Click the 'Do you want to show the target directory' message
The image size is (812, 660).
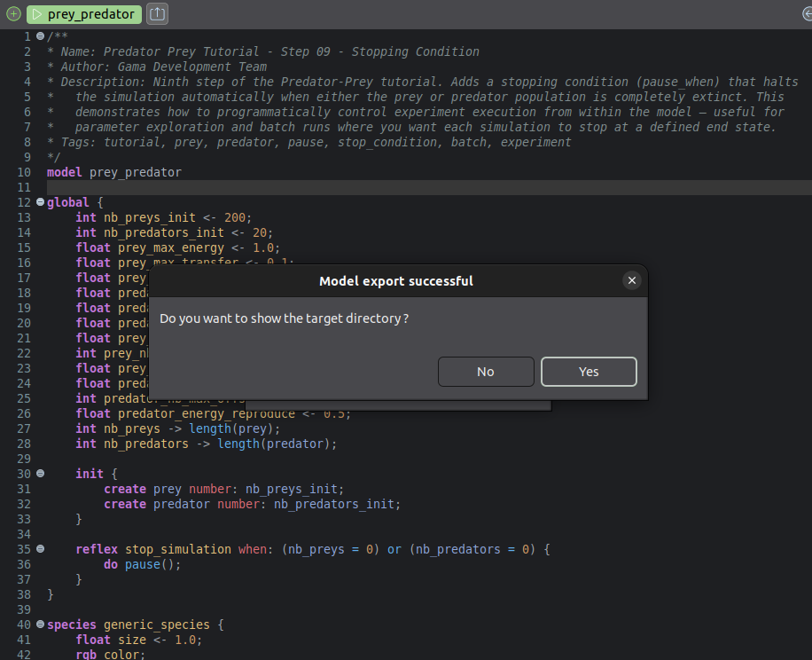(284, 318)
